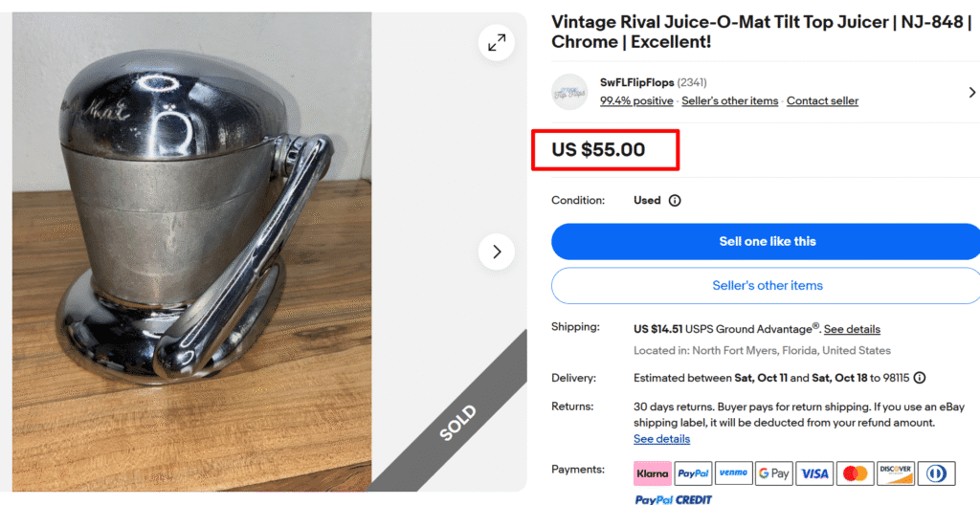Expand the product image to full view
This screenshot has width=980, height=505.
[497, 42]
